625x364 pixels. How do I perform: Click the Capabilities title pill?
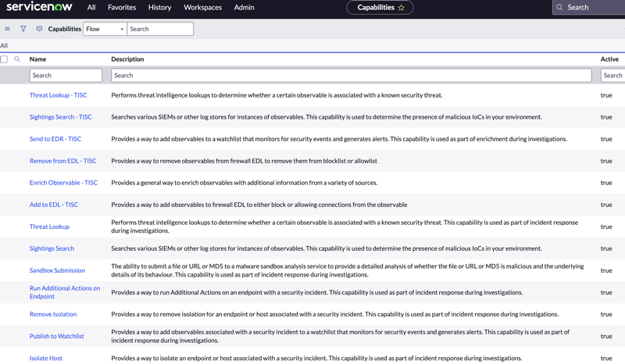[x=380, y=8]
